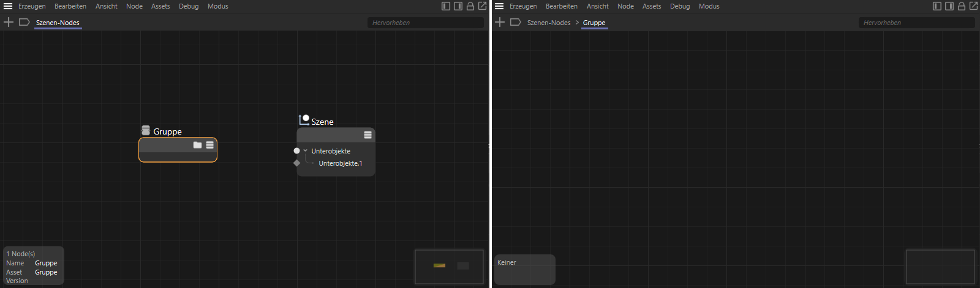The width and height of the screenshot is (980, 288).
Task: Click the Gruppe value in the Asset row
Action: (46, 272)
